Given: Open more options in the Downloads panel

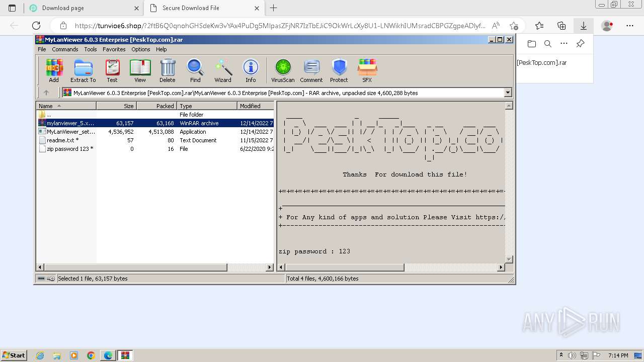Looking at the screenshot, I should click(564, 44).
